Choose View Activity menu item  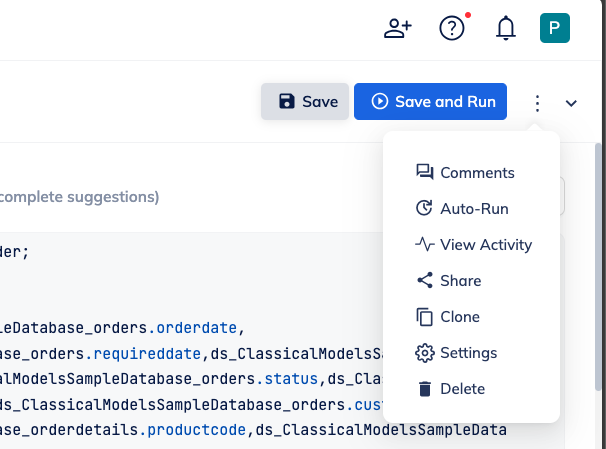coord(474,245)
